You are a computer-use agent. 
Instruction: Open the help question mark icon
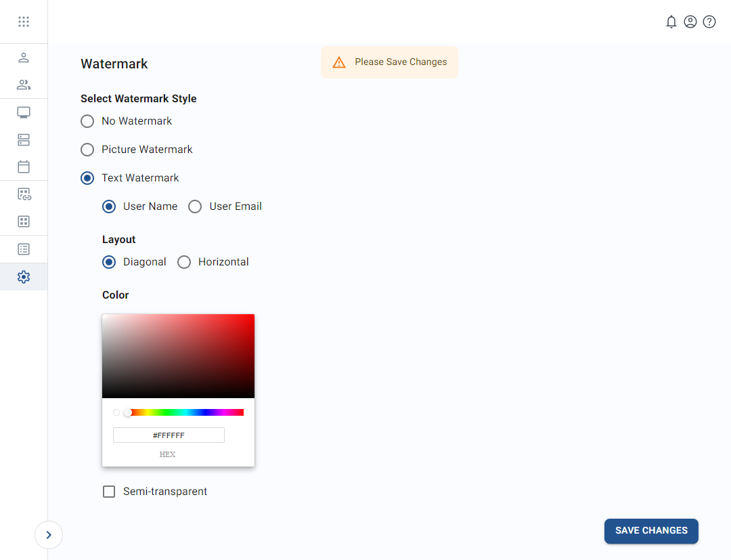[x=709, y=21]
